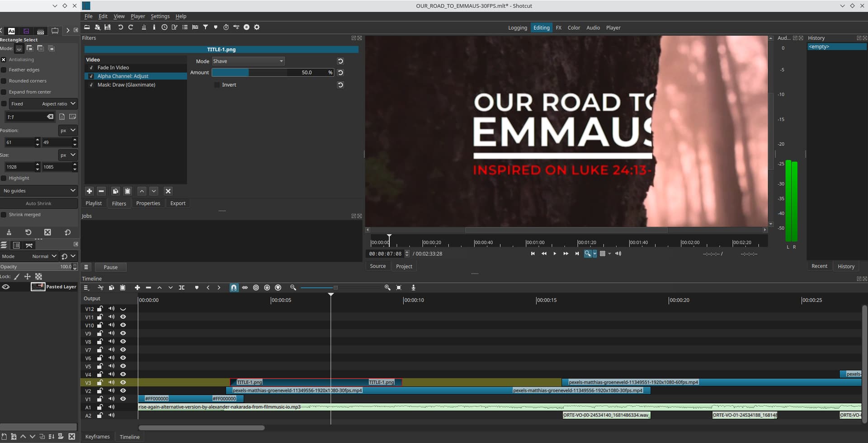Enable the Invert checkbox
The height and width of the screenshot is (443, 868).
tap(217, 85)
